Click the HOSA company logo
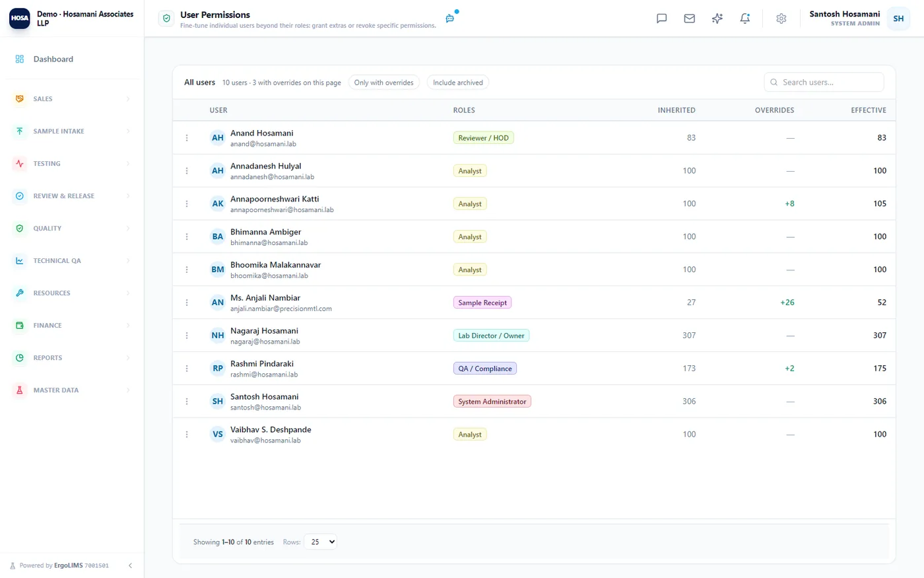Viewport: 924px width, 578px height. click(20, 18)
